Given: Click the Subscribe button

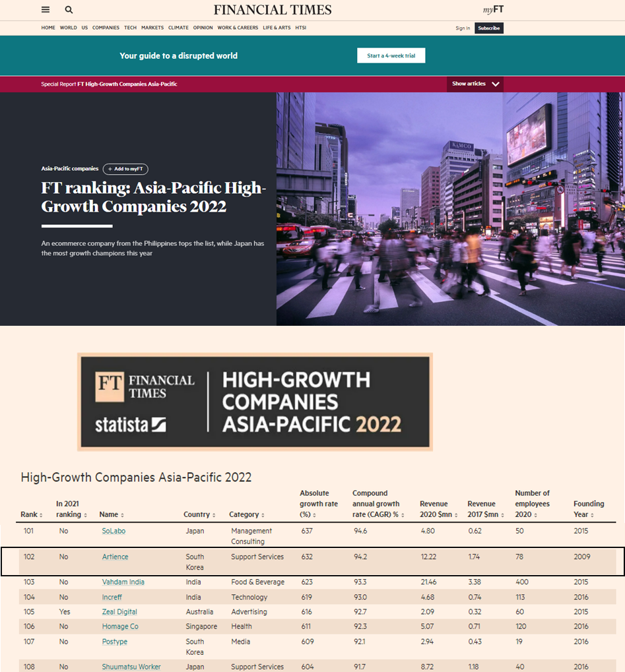Looking at the screenshot, I should [x=489, y=28].
